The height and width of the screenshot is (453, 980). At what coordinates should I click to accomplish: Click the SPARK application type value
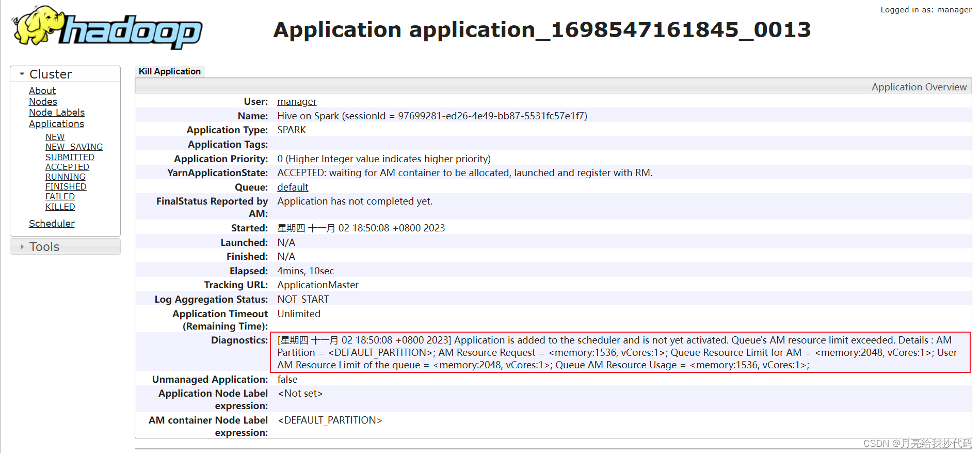292,130
